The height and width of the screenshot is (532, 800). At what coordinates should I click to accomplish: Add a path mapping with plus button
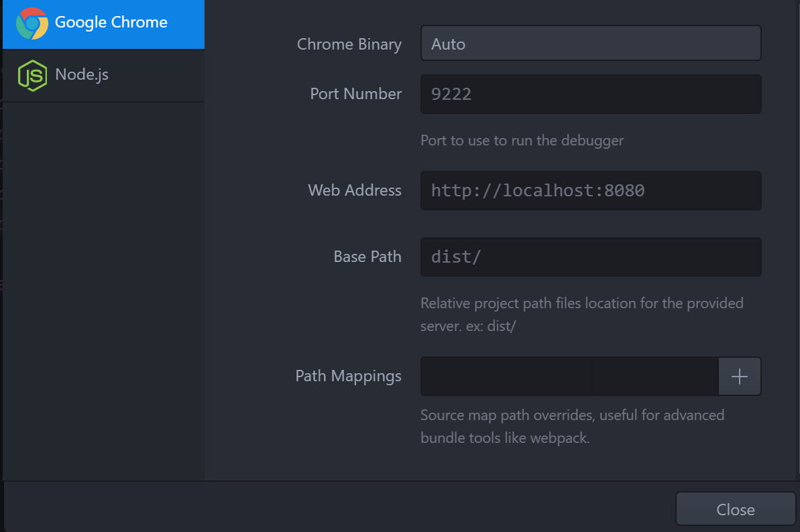pyautogui.click(x=740, y=376)
